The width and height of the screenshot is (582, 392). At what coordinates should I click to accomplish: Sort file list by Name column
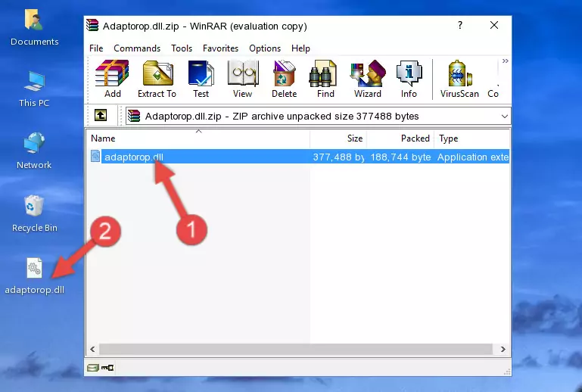click(x=198, y=138)
